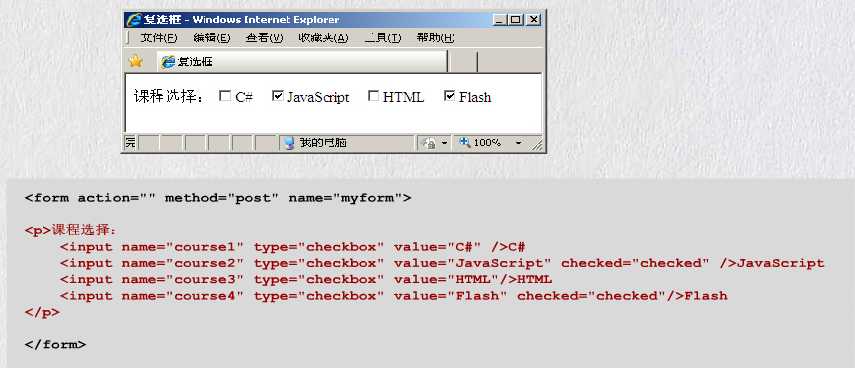Open the 编辑(E) menu
Screen dimensions: 855x368
212,38
